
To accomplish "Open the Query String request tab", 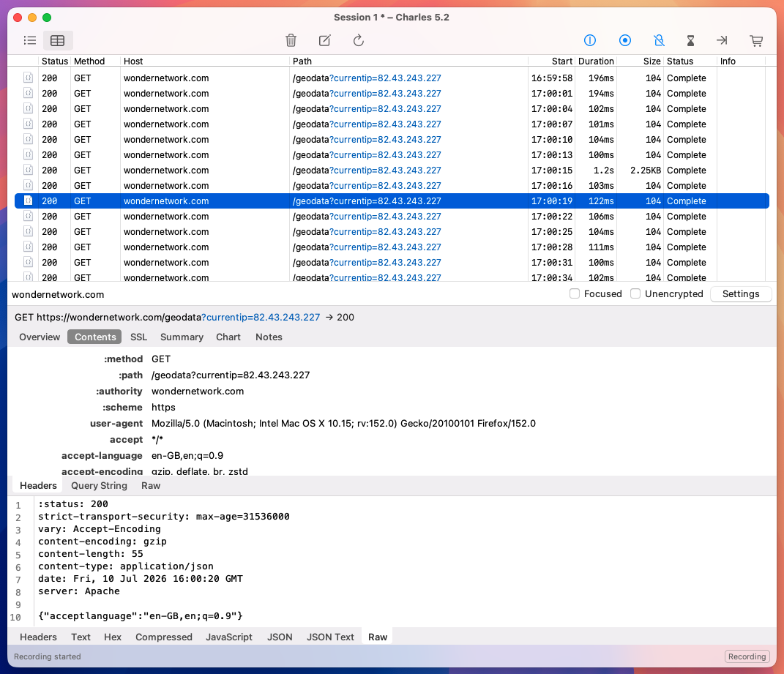I will click(99, 485).
